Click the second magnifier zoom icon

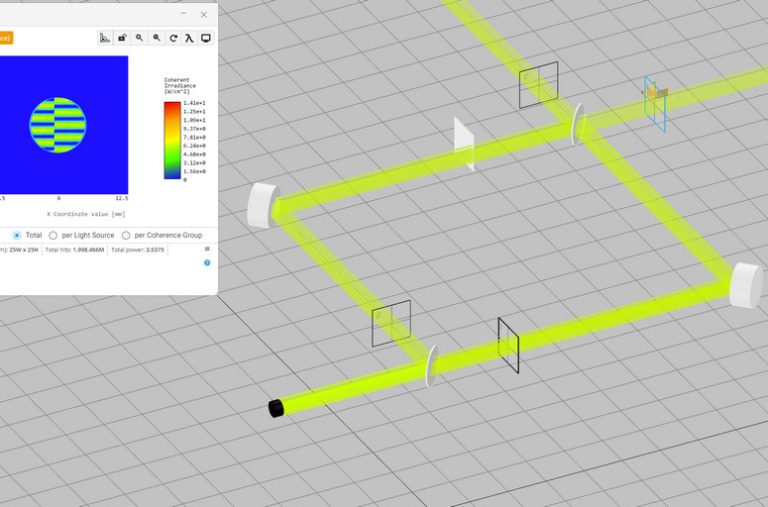[x=156, y=38]
